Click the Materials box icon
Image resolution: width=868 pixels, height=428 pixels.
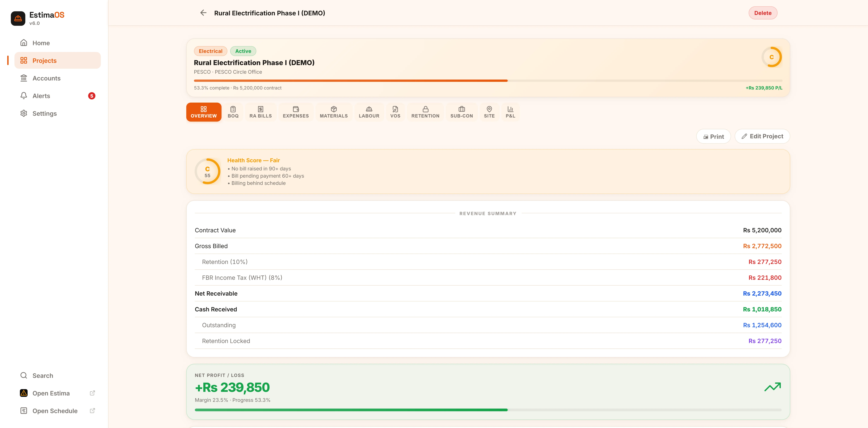click(x=334, y=109)
